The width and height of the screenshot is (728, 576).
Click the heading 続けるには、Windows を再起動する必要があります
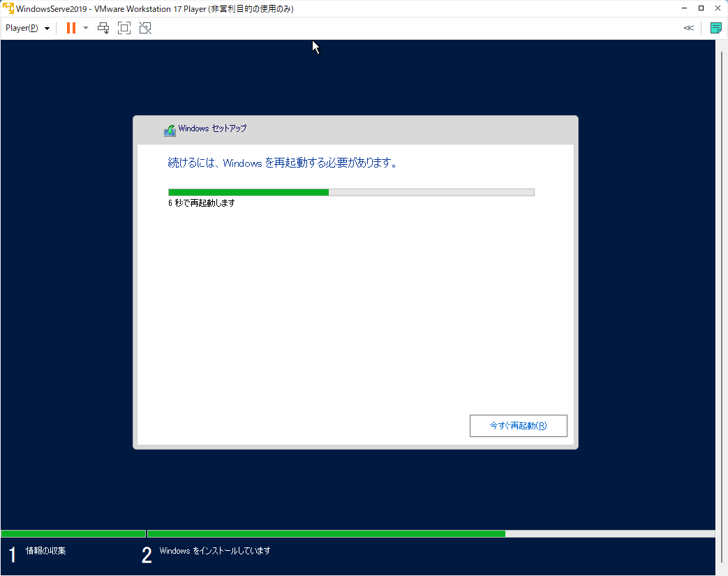(x=282, y=163)
